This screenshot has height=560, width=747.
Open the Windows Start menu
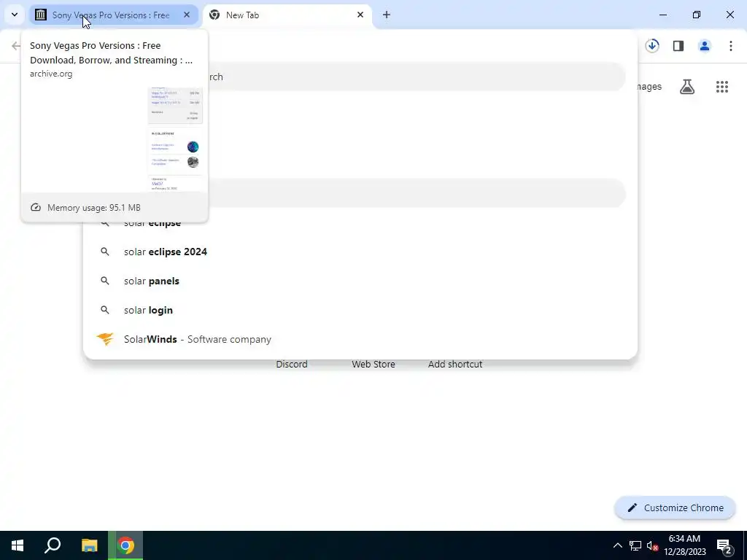18,545
